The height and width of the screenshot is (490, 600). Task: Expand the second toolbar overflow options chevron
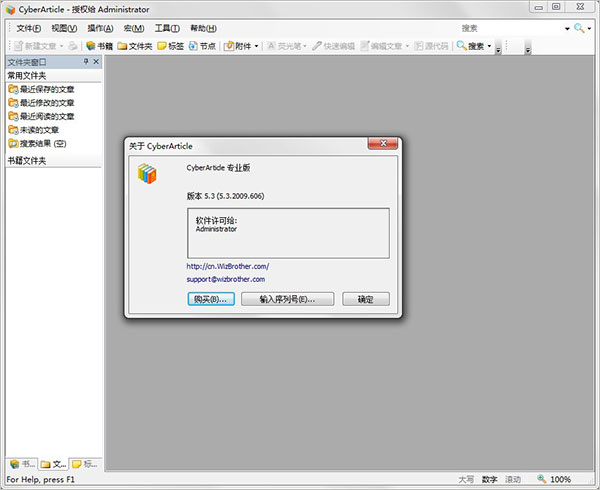tap(528, 49)
